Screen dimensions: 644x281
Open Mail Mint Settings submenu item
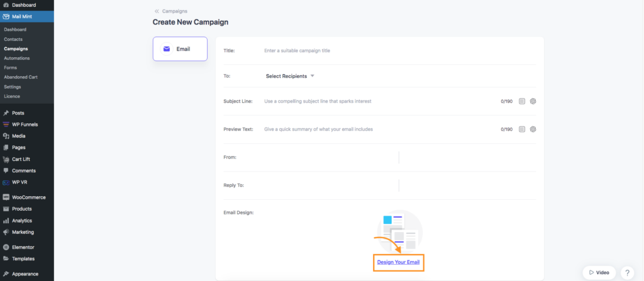(13, 87)
